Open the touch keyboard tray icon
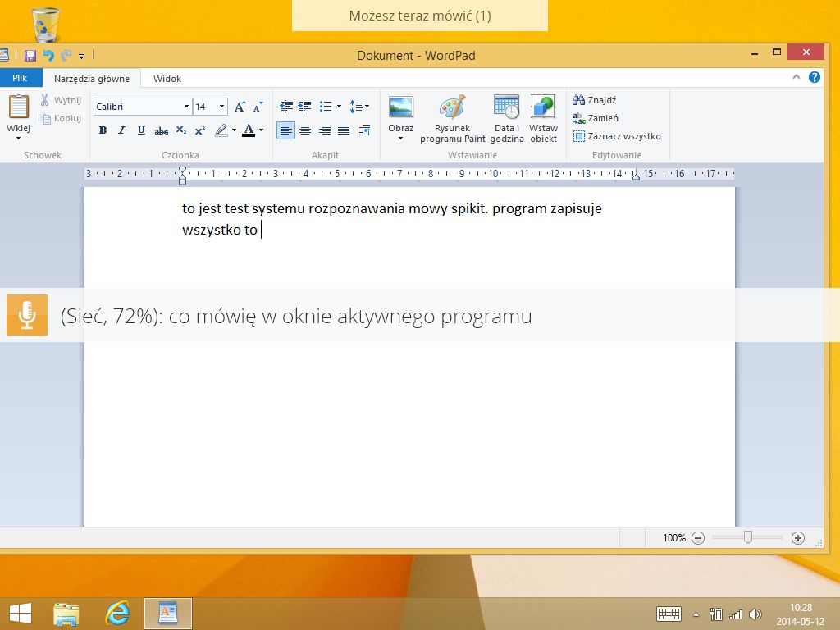Viewport: 840px width, 630px height. [x=669, y=614]
